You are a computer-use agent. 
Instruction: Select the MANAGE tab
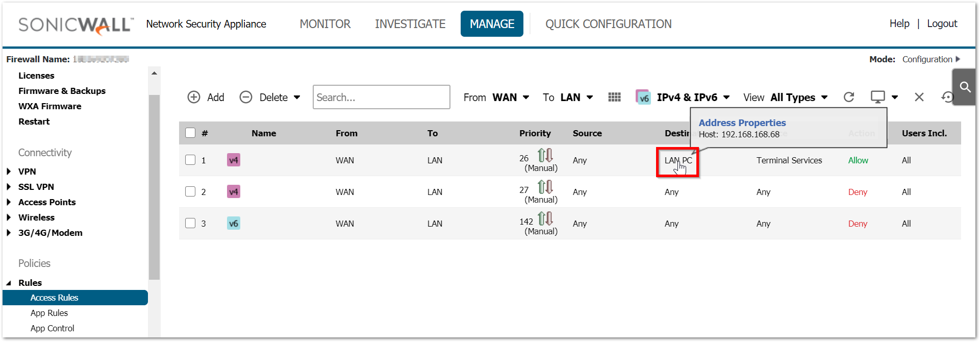[492, 24]
